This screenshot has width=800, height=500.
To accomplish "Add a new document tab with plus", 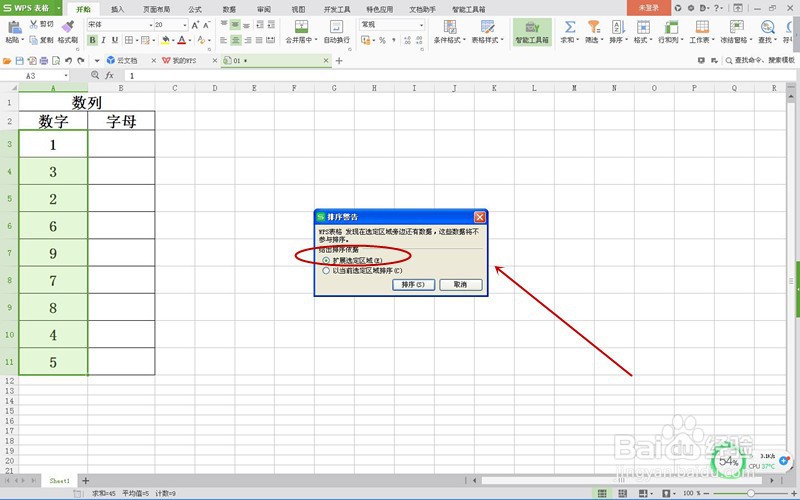I will (x=339, y=60).
